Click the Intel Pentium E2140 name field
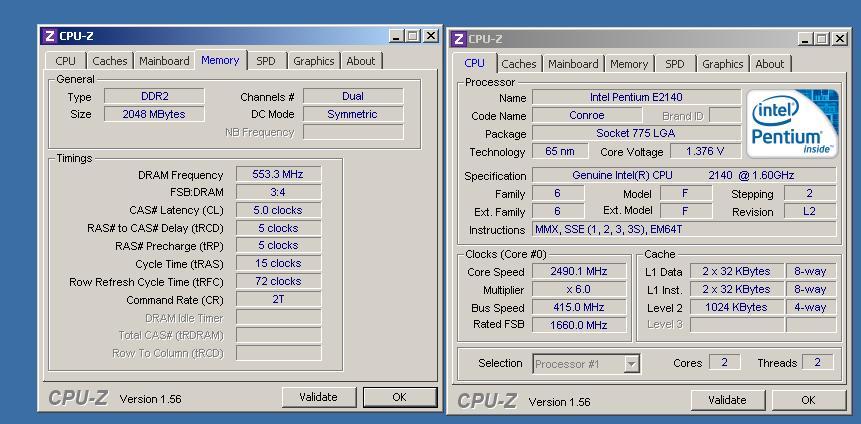This screenshot has width=861, height=424. coord(636,97)
